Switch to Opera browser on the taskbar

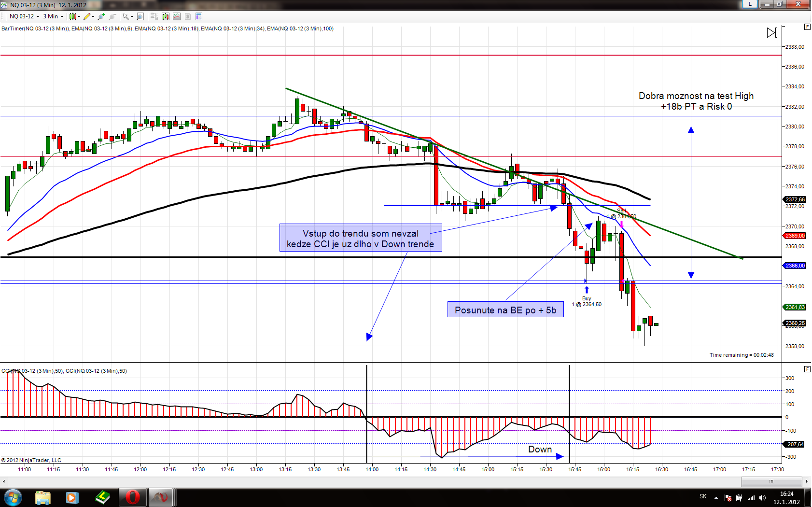coord(132,497)
